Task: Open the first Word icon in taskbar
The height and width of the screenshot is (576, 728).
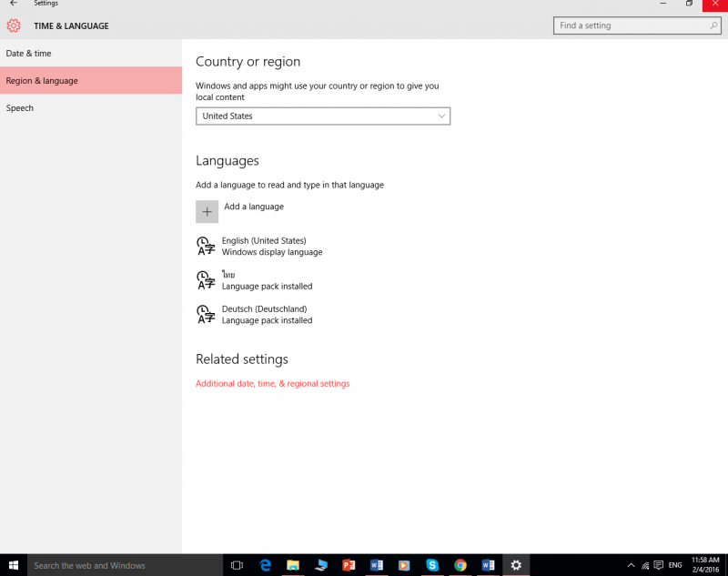Action: (377, 565)
